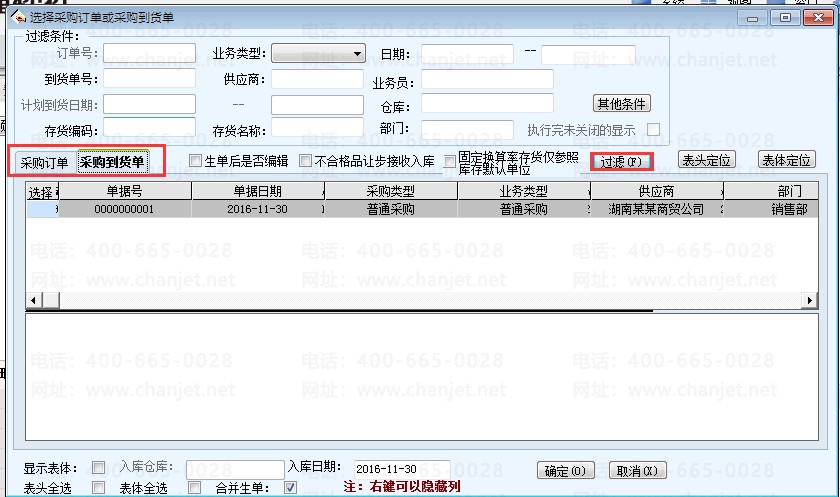Click the 确定(O) confirm button

click(x=565, y=471)
